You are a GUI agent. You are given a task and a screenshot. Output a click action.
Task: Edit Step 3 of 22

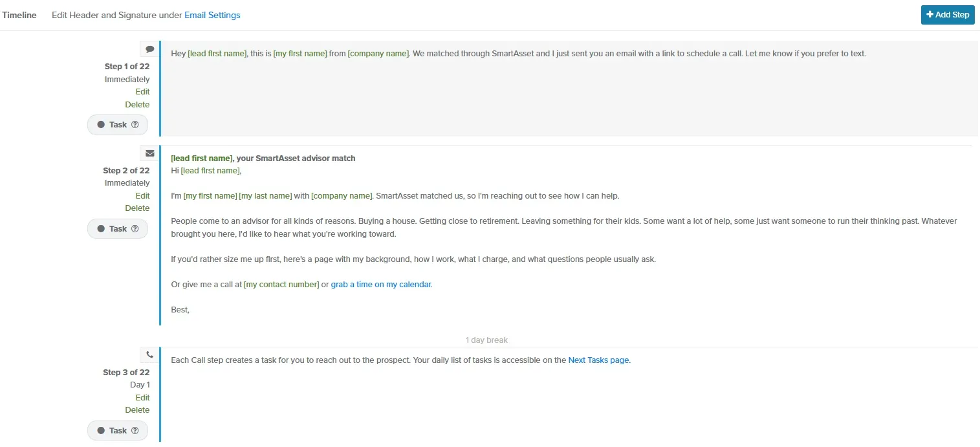pyautogui.click(x=142, y=398)
